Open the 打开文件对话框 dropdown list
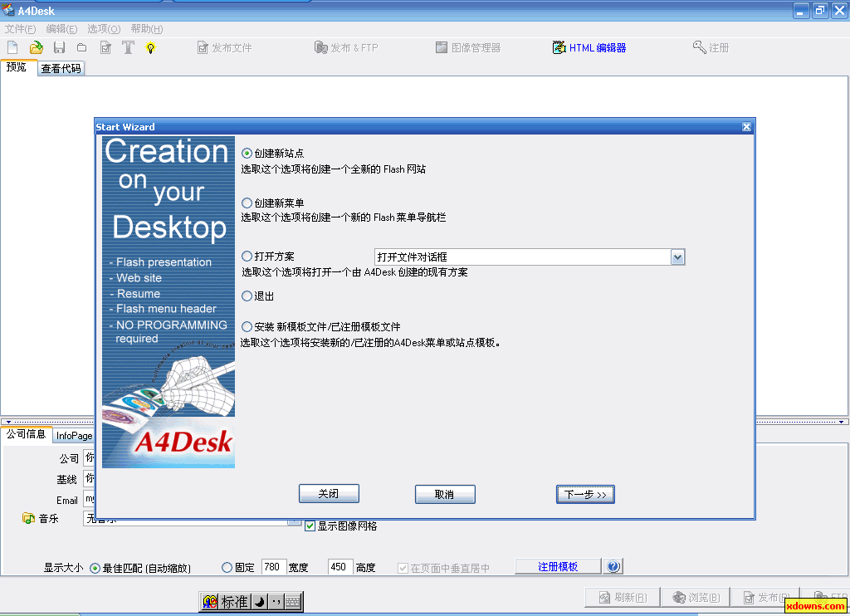 pos(677,257)
